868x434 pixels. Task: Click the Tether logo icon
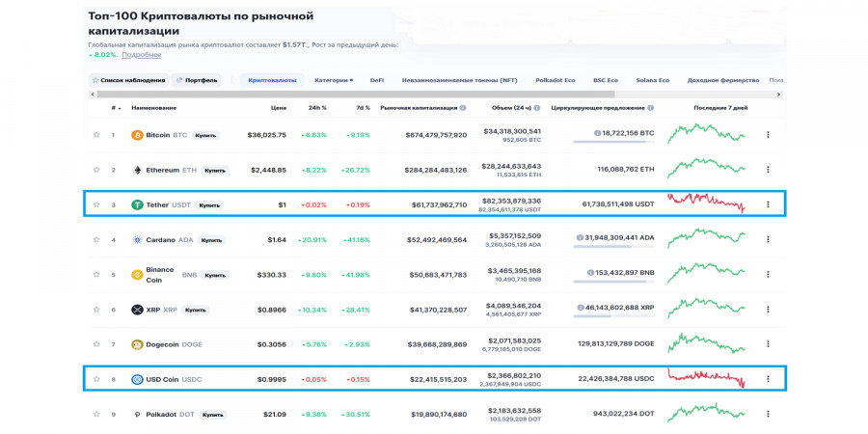click(x=137, y=204)
